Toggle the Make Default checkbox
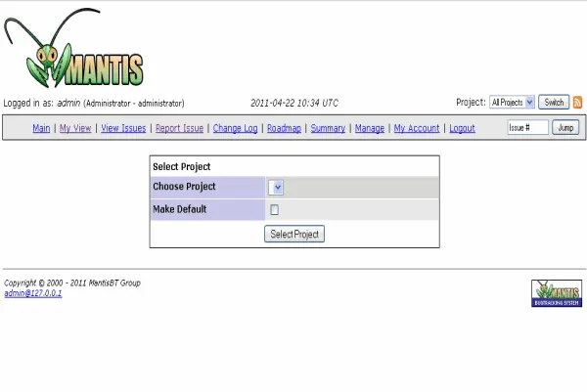This screenshot has width=587, height=392. click(x=275, y=209)
